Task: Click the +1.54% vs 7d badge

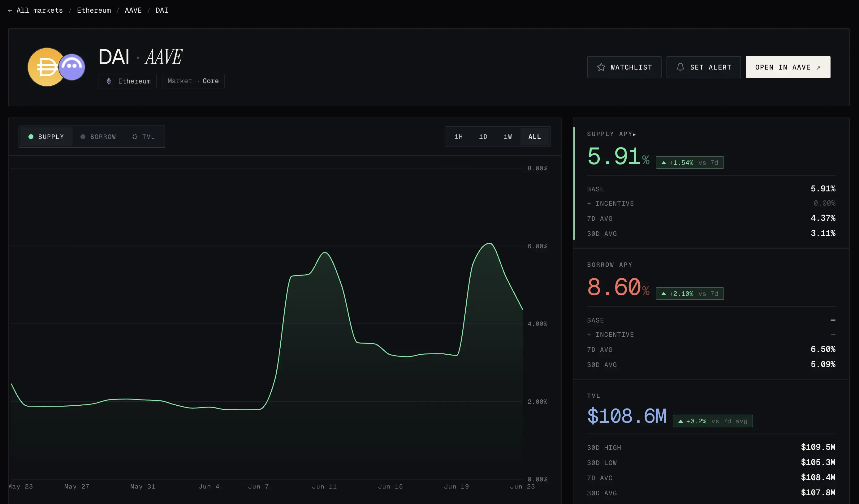Action: pos(690,163)
